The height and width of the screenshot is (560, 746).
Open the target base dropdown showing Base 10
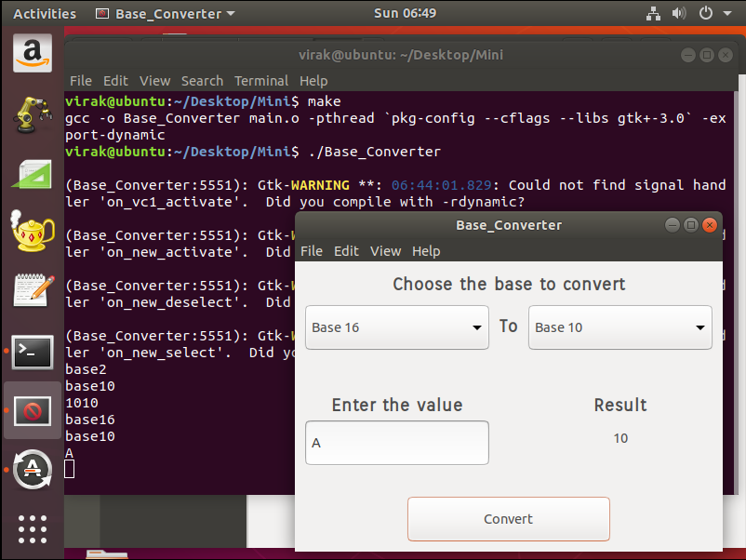(619, 327)
